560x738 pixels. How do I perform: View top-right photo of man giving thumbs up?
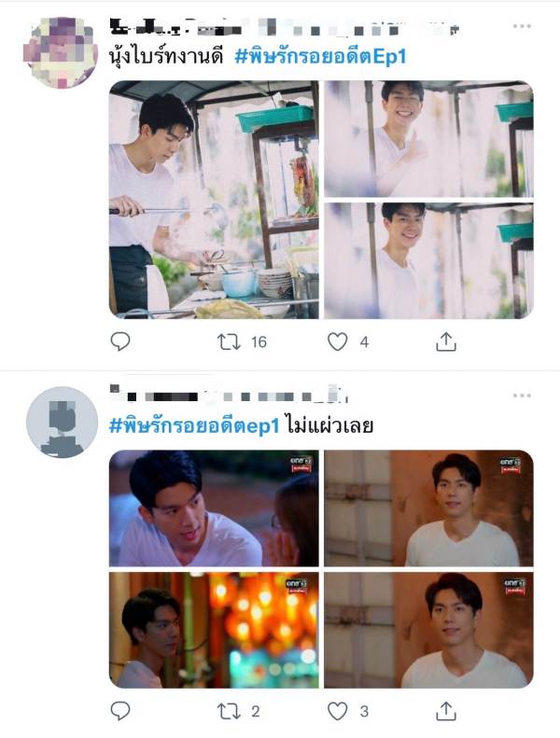(428, 139)
